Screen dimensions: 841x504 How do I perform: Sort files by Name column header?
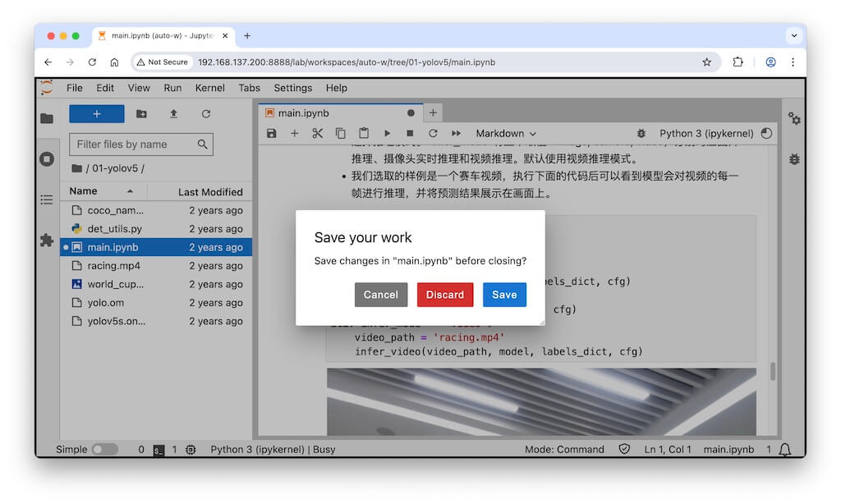84,191
